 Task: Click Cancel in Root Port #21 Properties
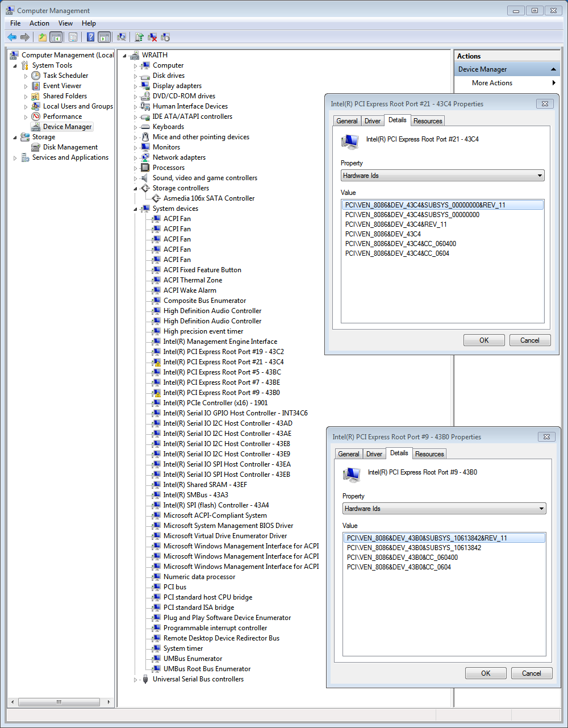(x=530, y=340)
